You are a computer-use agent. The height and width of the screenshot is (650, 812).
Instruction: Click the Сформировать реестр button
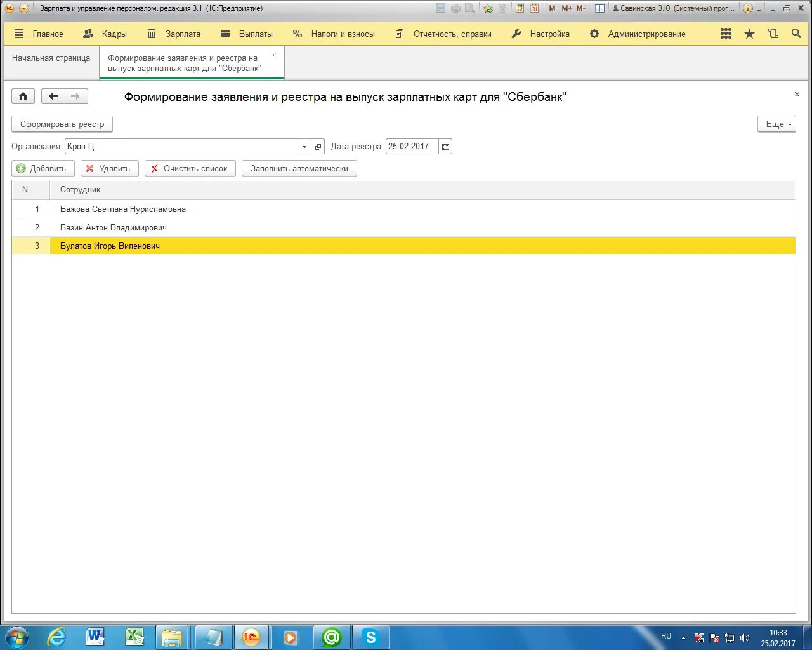tap(62, 124)
